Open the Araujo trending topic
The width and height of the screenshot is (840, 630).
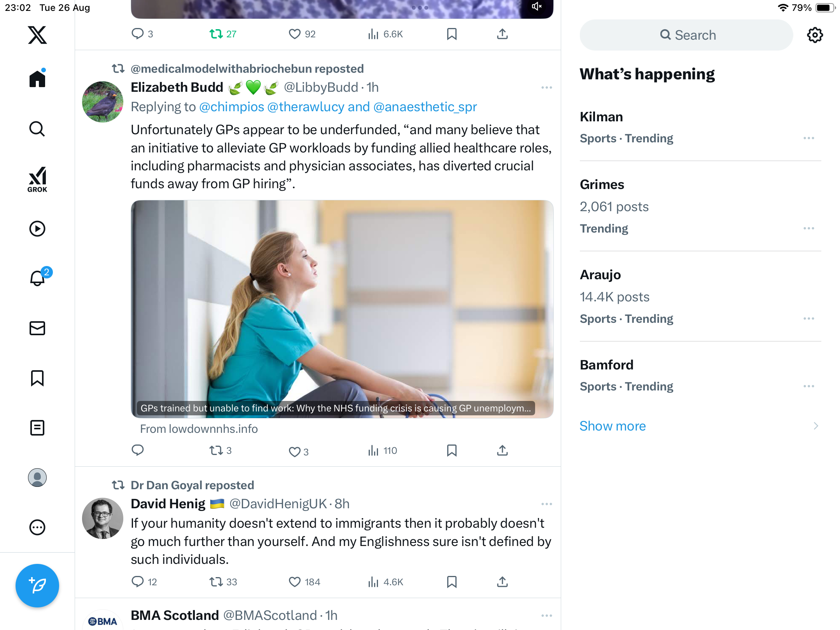[x=600, y=275]
